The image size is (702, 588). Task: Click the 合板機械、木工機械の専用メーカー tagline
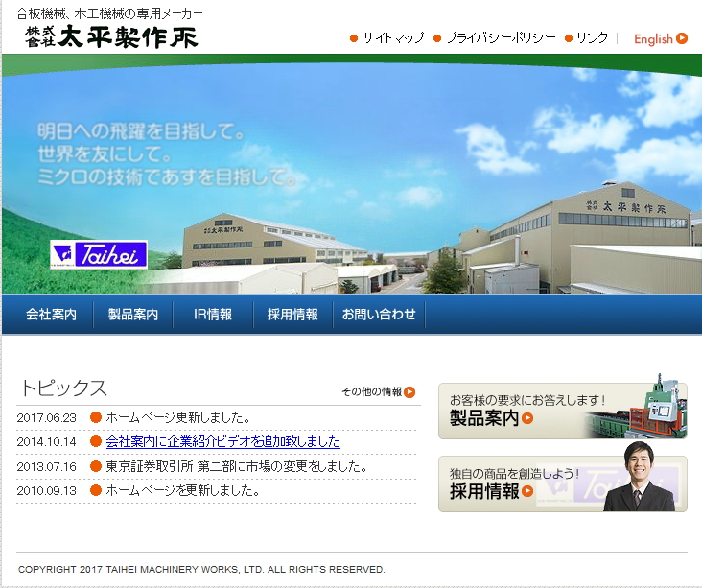[x=109, y=13]
